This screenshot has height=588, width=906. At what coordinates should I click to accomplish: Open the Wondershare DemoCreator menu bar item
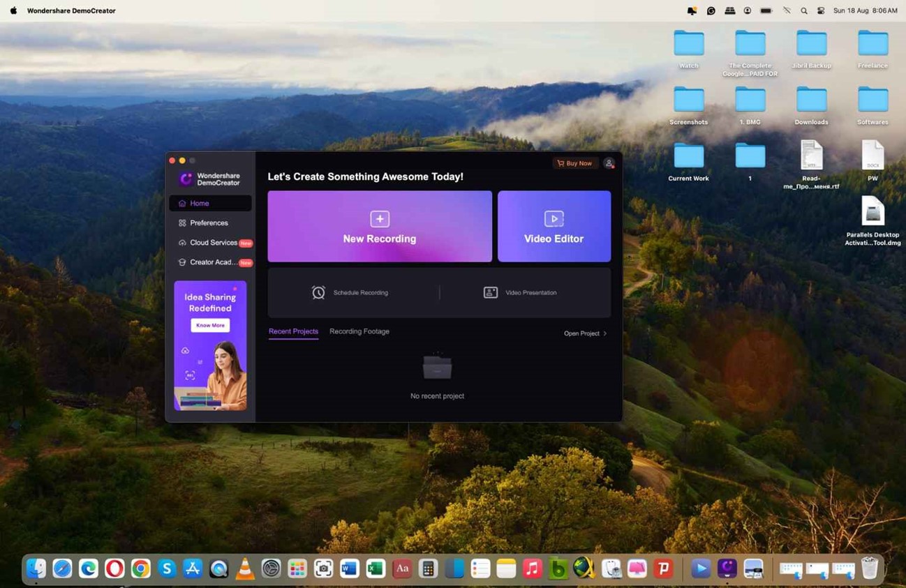(71, 10)
